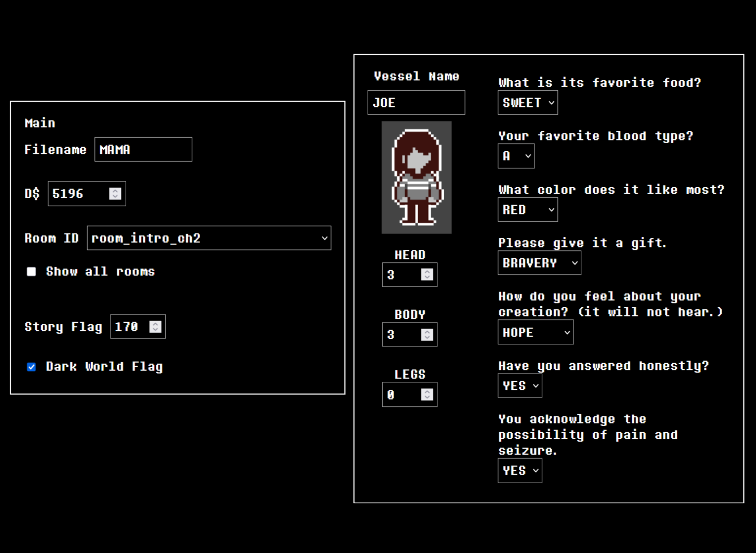Click the D$ amount field showing 5196
The width and height of the screenshot is (756, 553).
87,194
